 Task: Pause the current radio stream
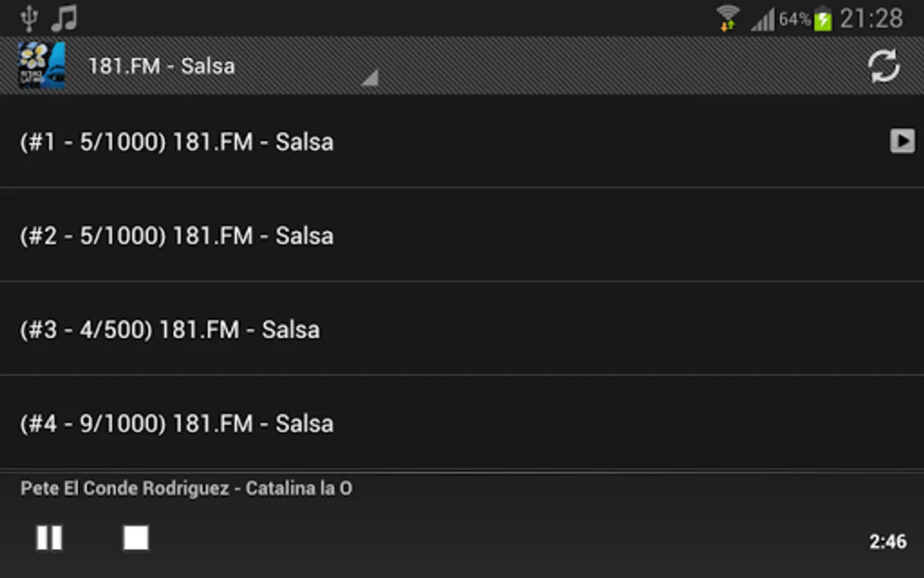pyautogui.click(x=49, y=538)
